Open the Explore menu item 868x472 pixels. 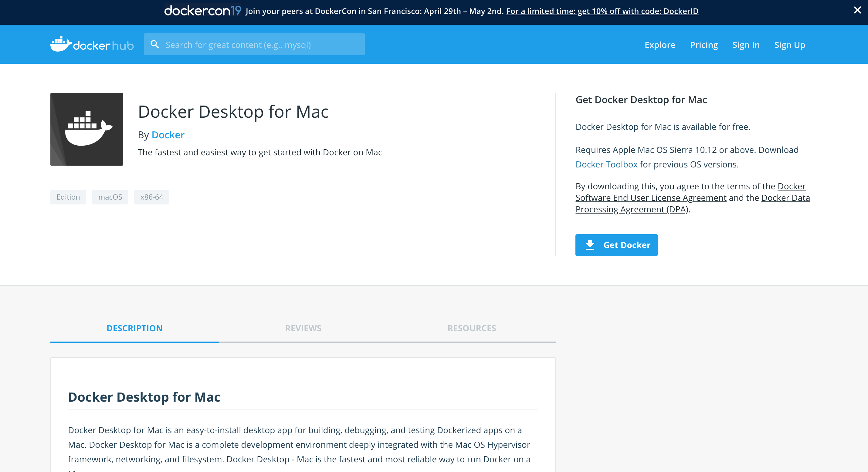659,45
